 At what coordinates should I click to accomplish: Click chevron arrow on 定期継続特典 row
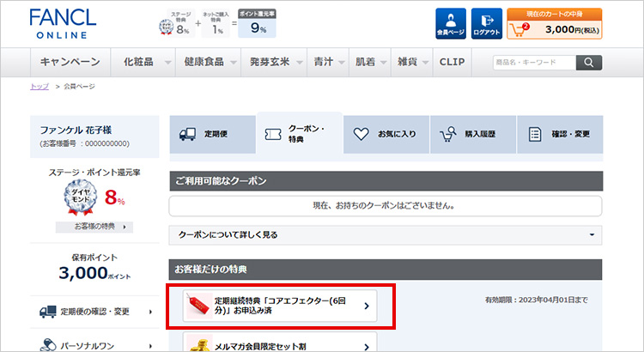click(367, 306)
